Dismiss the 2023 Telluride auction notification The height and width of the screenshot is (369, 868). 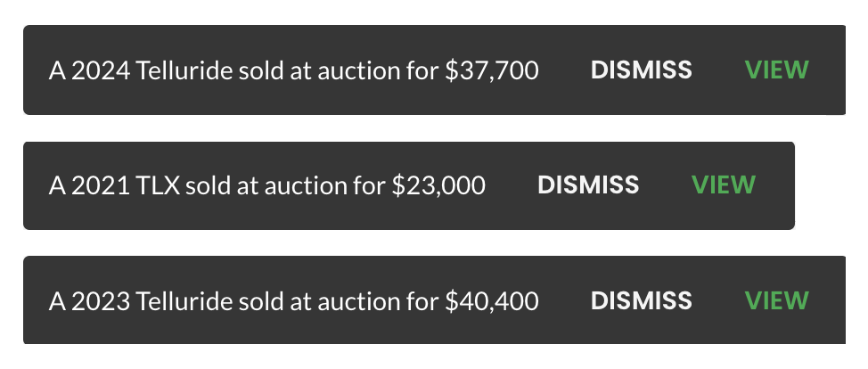(x=641, y=301)
